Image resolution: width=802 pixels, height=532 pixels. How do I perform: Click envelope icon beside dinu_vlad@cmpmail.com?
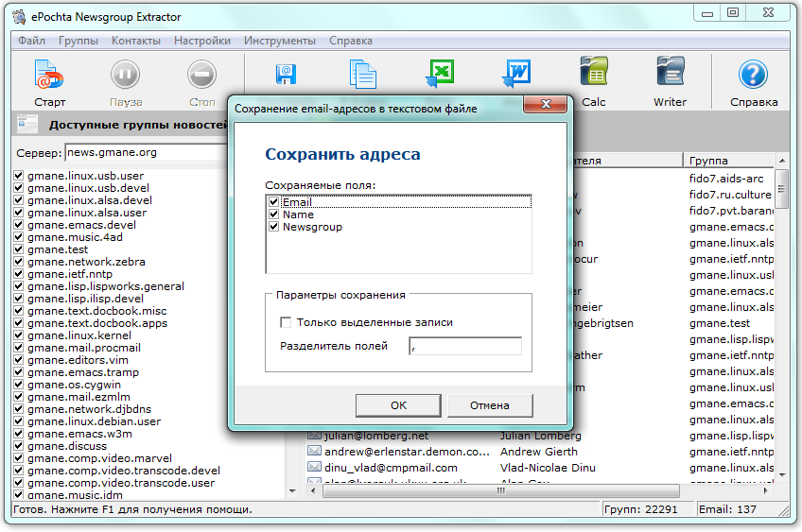(x=314, y=467)
